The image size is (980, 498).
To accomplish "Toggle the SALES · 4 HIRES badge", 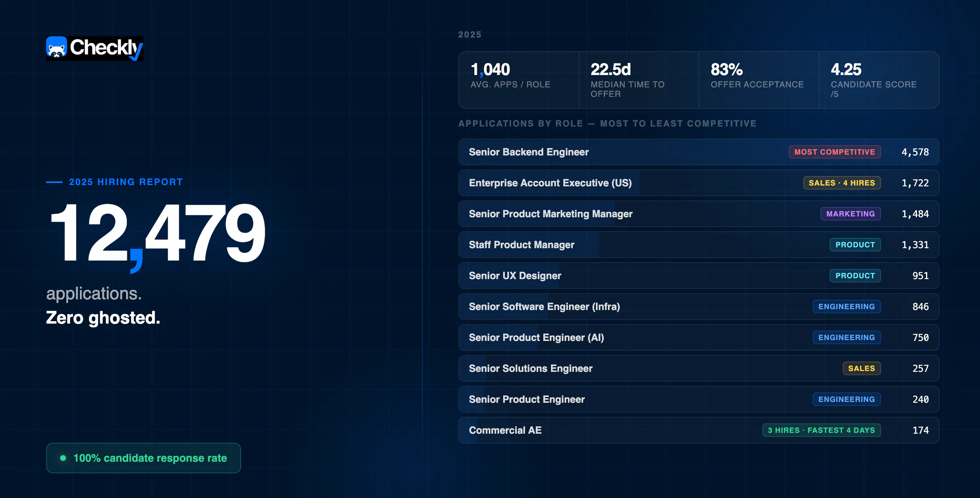I will [842, 183].
